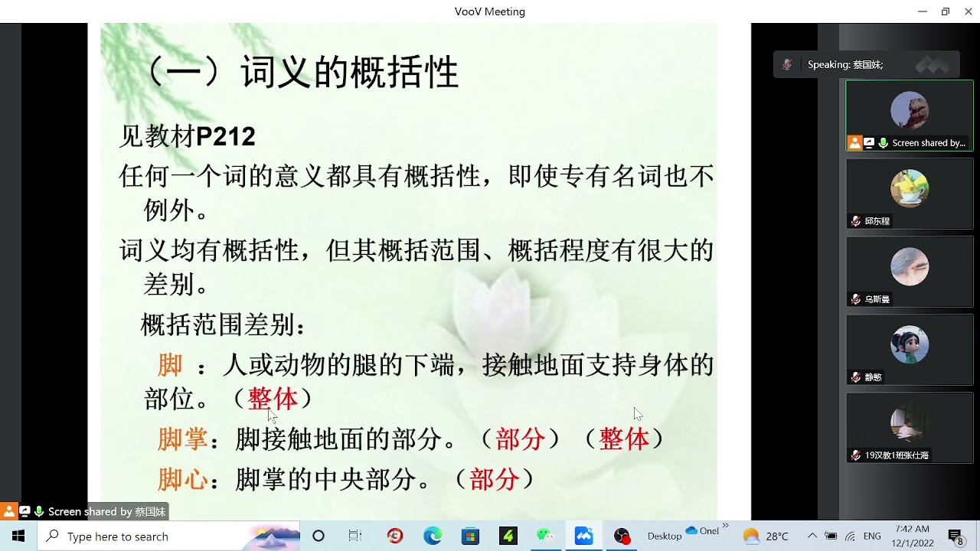Select the dinosaur avatar video tile
980x551 pixels.
coord(910,116)
